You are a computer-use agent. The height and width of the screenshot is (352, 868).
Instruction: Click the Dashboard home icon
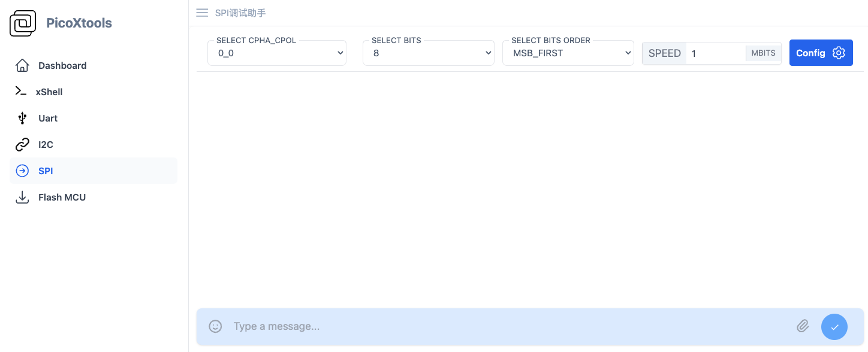click(x=22, y=65)
